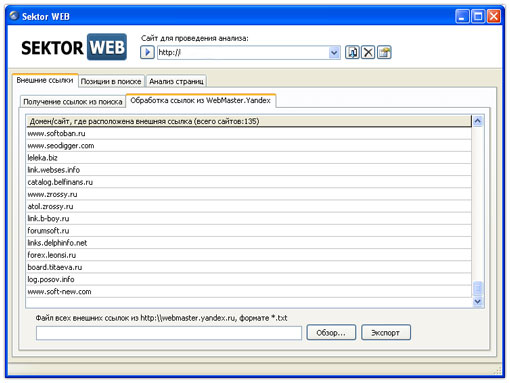
Task: Select the Получение ссылок из поиска subtab
Action: click(73, 102)
